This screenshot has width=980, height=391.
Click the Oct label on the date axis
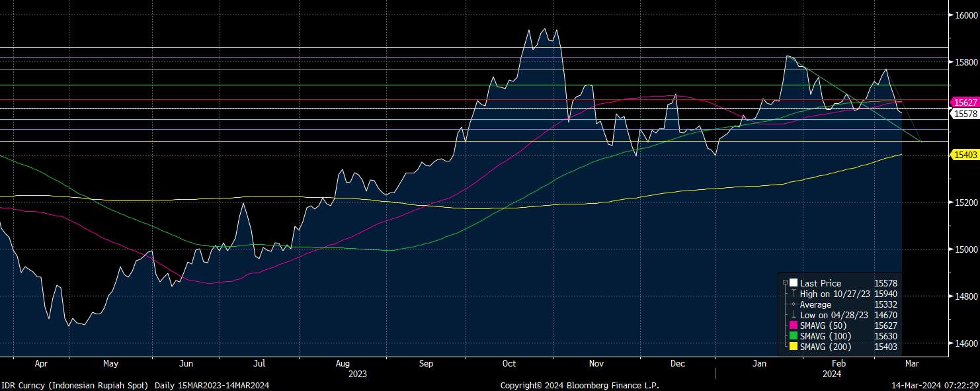pyautogui.click(x=509, y=363)
